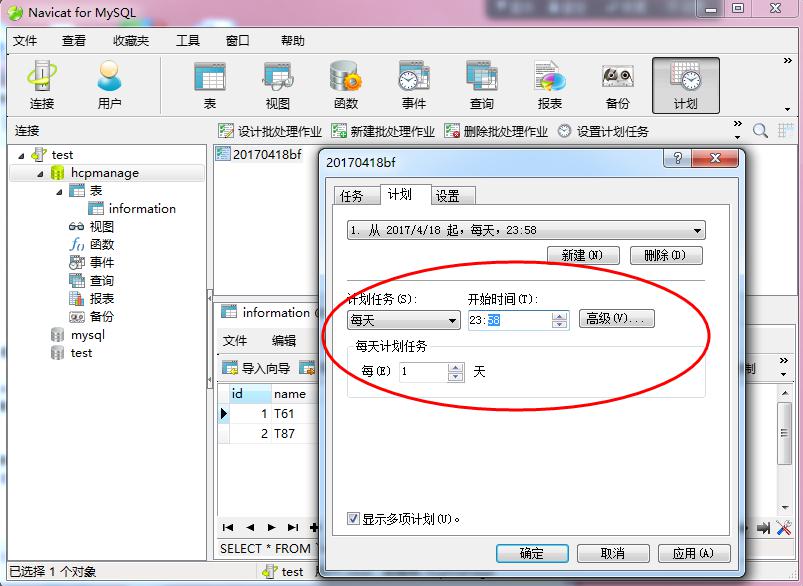
Task: Select the 报表 (Report) toolbar icon
Action: coord(550,85)
